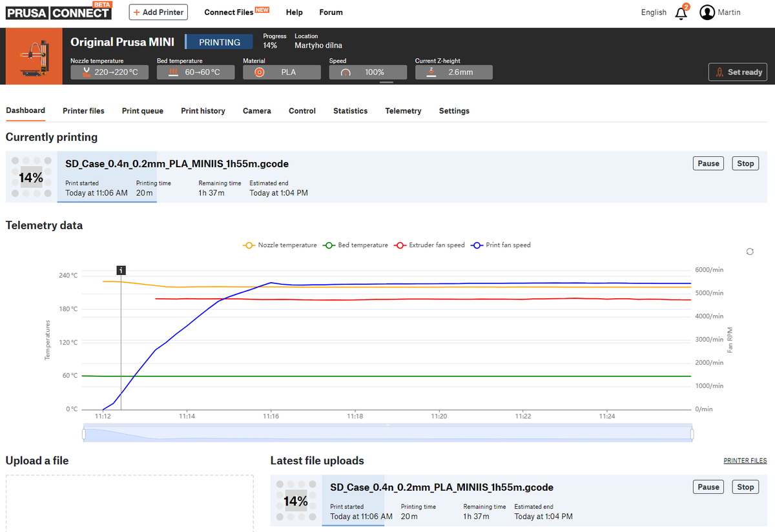Switch to the Print history tab
This screenshot has width=775, height=532.
pos(203,111)
